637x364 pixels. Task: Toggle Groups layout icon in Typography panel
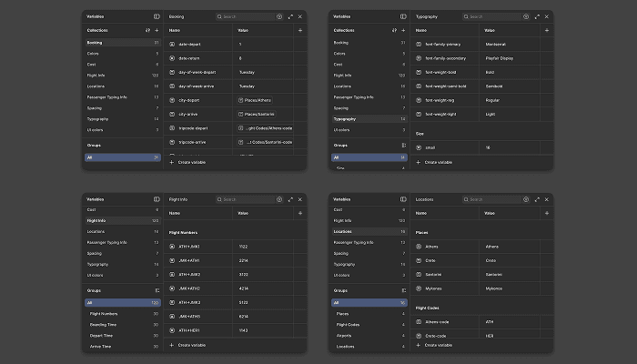pos(403,146)
